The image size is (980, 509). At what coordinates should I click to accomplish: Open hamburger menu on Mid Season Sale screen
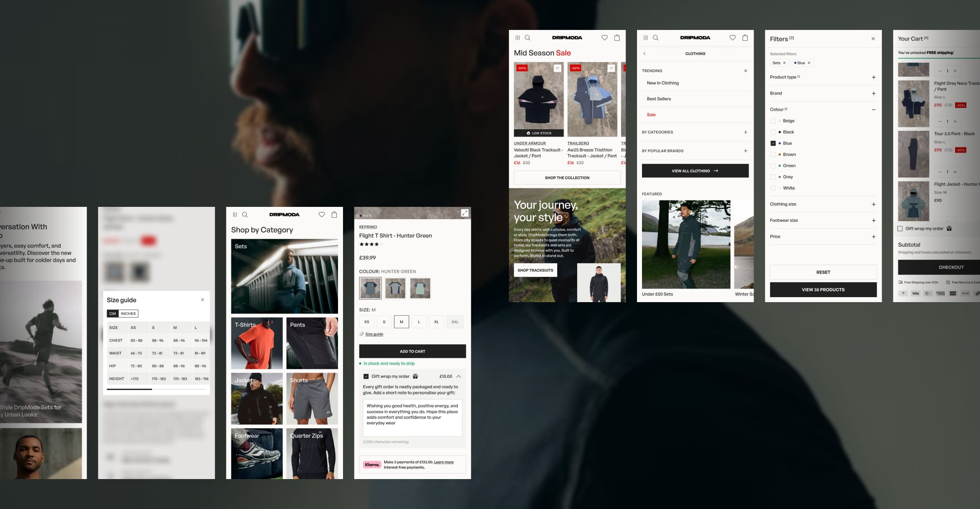pos(518,38)
